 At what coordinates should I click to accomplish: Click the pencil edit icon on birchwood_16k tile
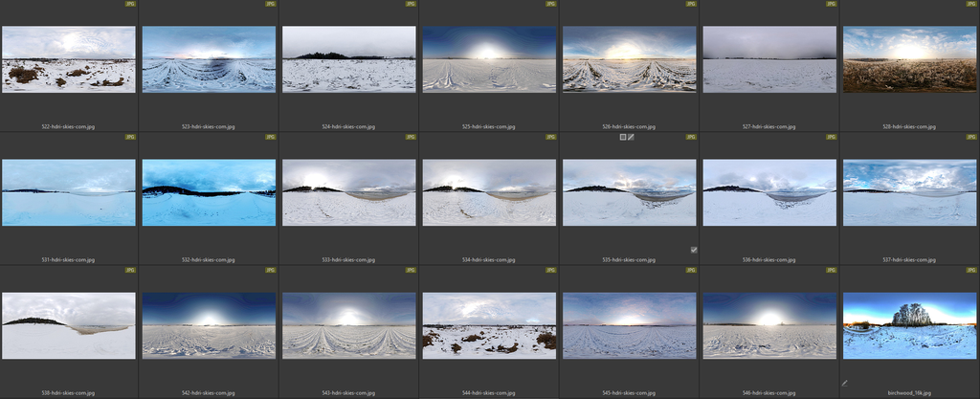[845, 383]
